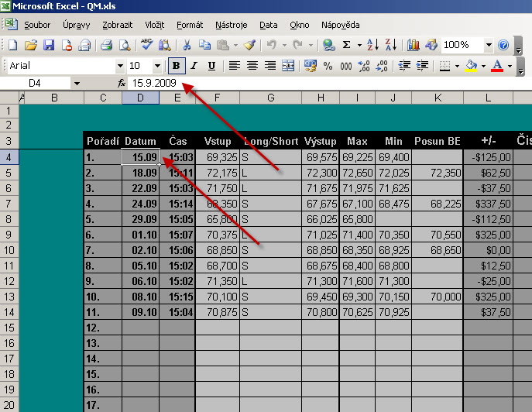This screenshot has height=412, width=532.
Task: Open the Formát menu
Action: coord(190,25)
